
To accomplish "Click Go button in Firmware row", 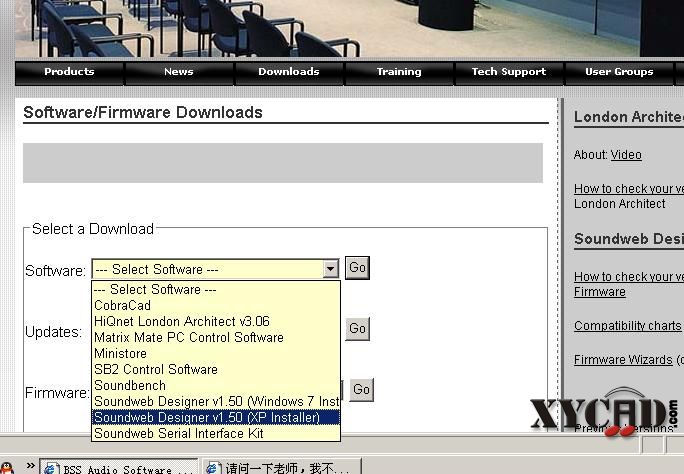I will (x=362, y=390).
